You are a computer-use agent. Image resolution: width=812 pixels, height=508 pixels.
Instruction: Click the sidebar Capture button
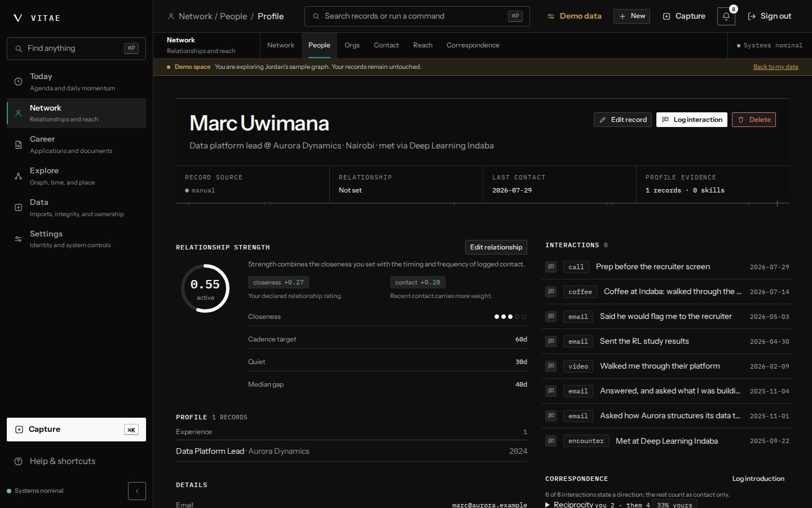76,430
